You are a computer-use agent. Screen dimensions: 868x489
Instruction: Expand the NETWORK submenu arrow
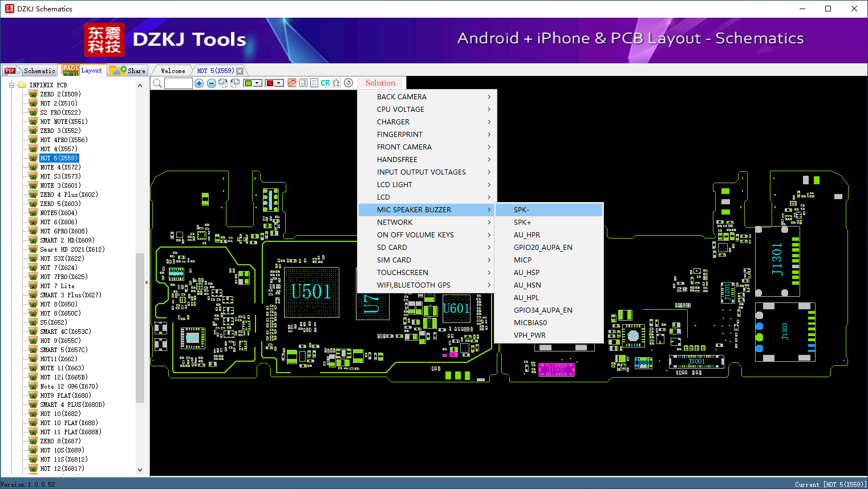[x=489, y=223]
